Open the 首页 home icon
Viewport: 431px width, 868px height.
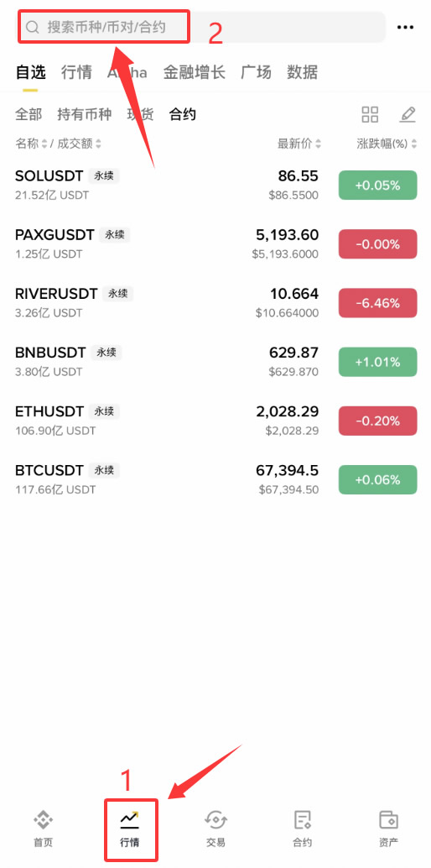tap(43, 820)
